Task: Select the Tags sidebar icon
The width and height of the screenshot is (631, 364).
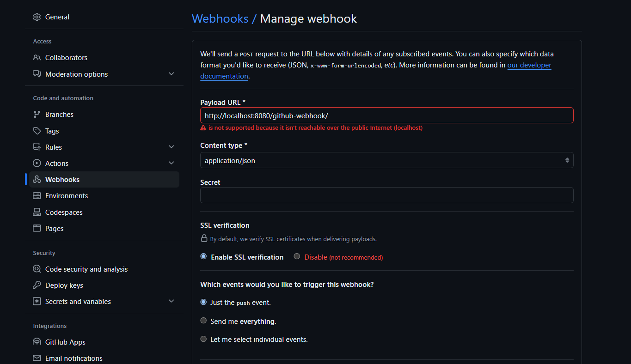Action: point(37,131)
